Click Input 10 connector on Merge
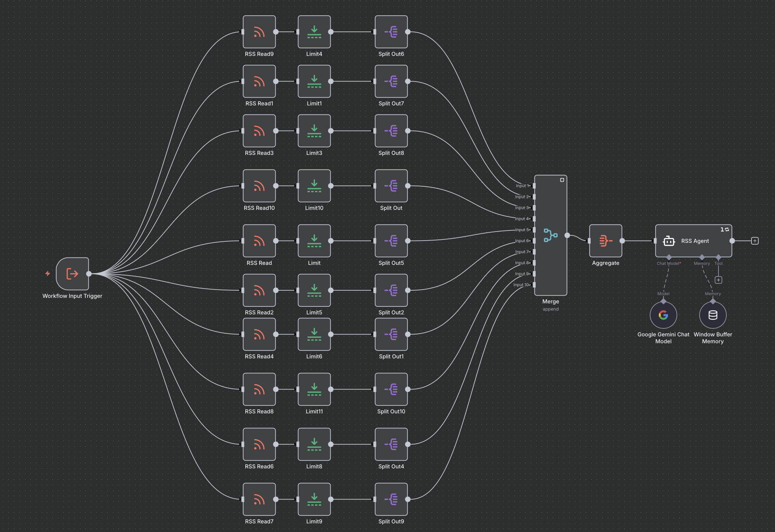775x532 pixels. coord(534,285)
